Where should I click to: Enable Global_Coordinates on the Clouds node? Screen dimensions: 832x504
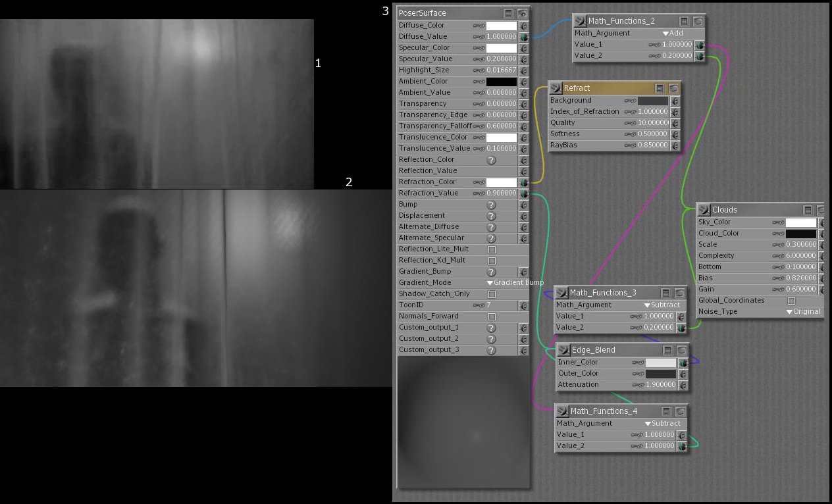[792, 301]
